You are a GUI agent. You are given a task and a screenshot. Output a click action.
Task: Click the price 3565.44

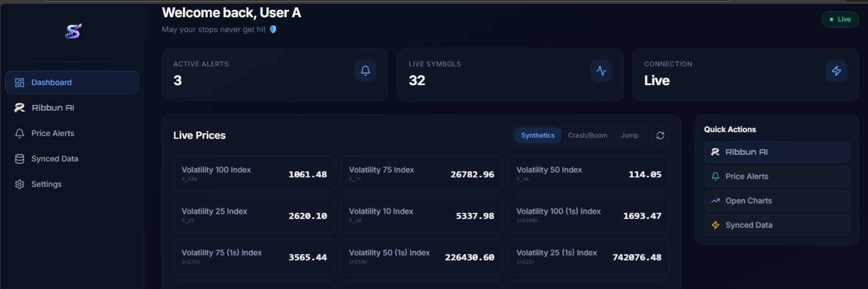(308, 257)
